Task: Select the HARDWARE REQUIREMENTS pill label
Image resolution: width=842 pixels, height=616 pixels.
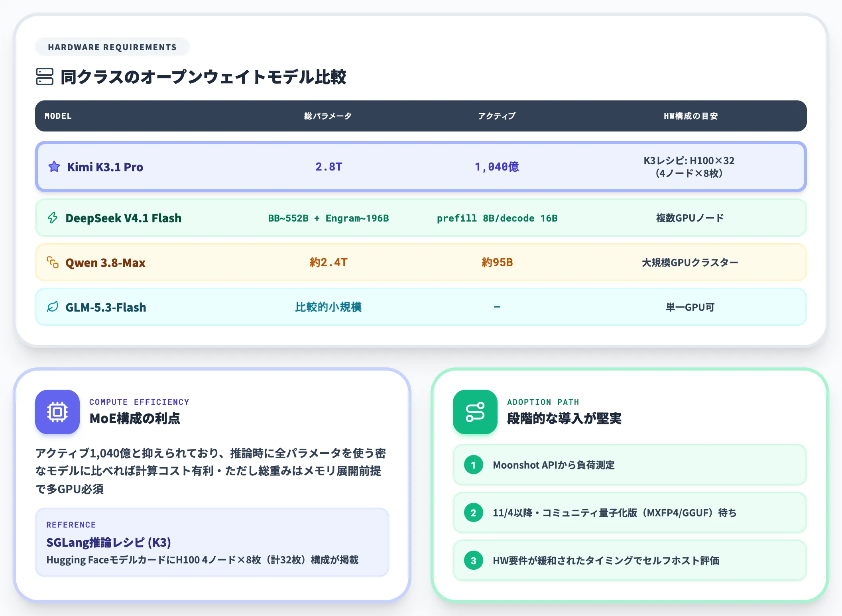Action: pyautogui.click(x=112, y=47)
